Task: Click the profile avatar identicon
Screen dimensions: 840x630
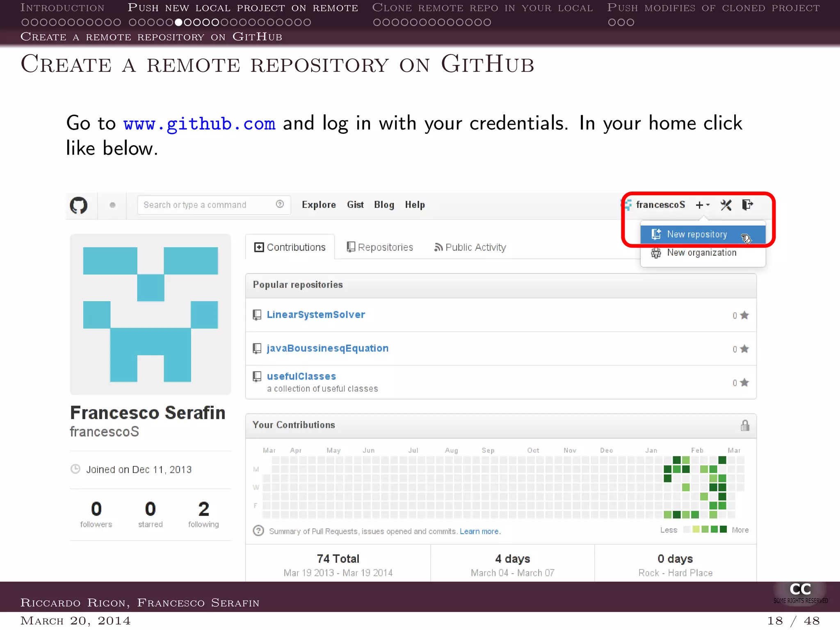Action: pyautogui.click(x=151, y=315)
